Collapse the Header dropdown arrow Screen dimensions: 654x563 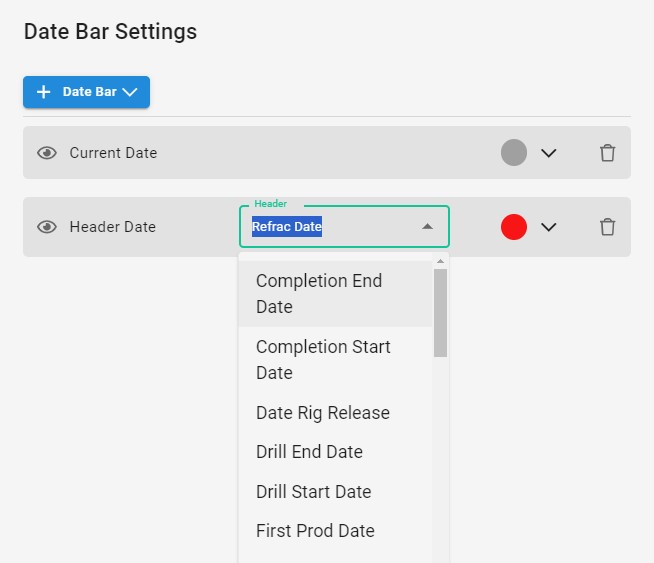427,226
